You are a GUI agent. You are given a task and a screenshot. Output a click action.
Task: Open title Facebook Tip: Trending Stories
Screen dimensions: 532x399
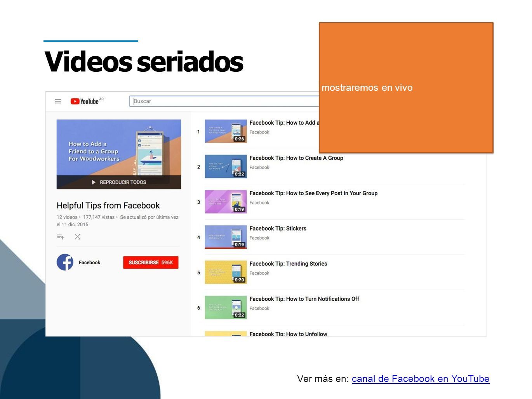point(288,264)
